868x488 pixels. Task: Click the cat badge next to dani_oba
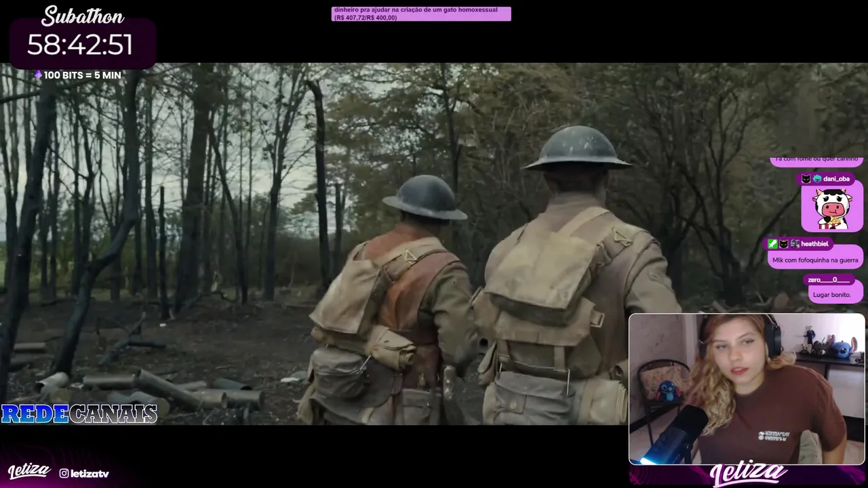806,179
